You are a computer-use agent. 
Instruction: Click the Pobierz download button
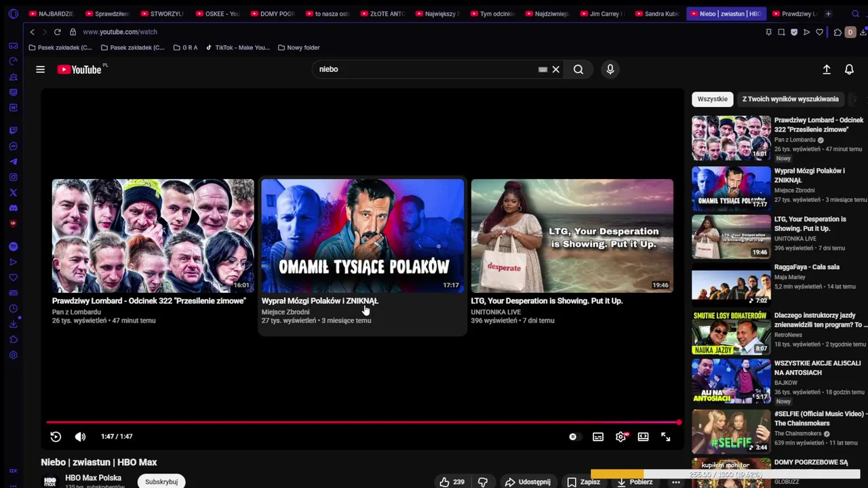pos(635,482)
